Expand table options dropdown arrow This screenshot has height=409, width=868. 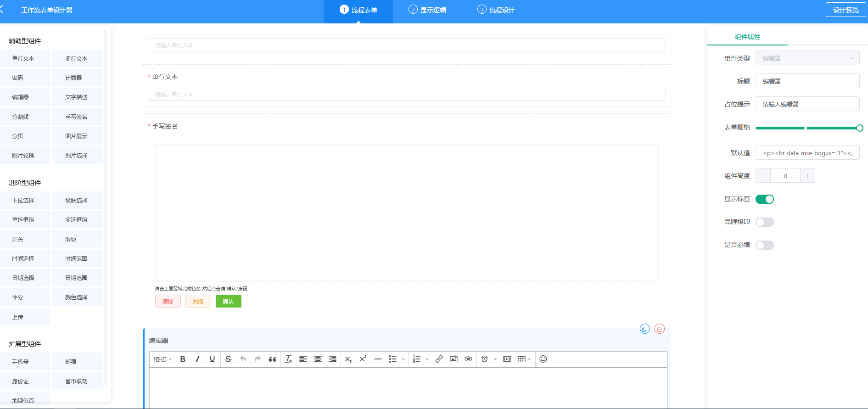[x=529, y=359]
